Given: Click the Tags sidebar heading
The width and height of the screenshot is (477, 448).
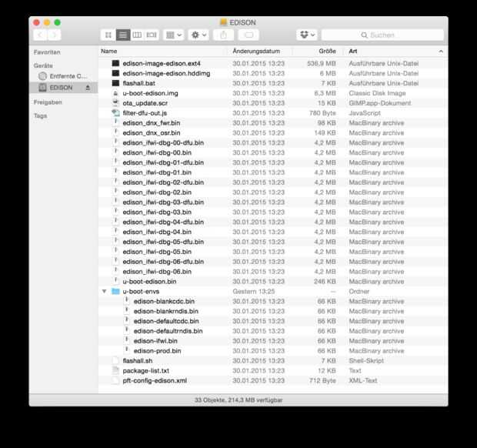Looking at the screenshot, I should pos(41,116).
